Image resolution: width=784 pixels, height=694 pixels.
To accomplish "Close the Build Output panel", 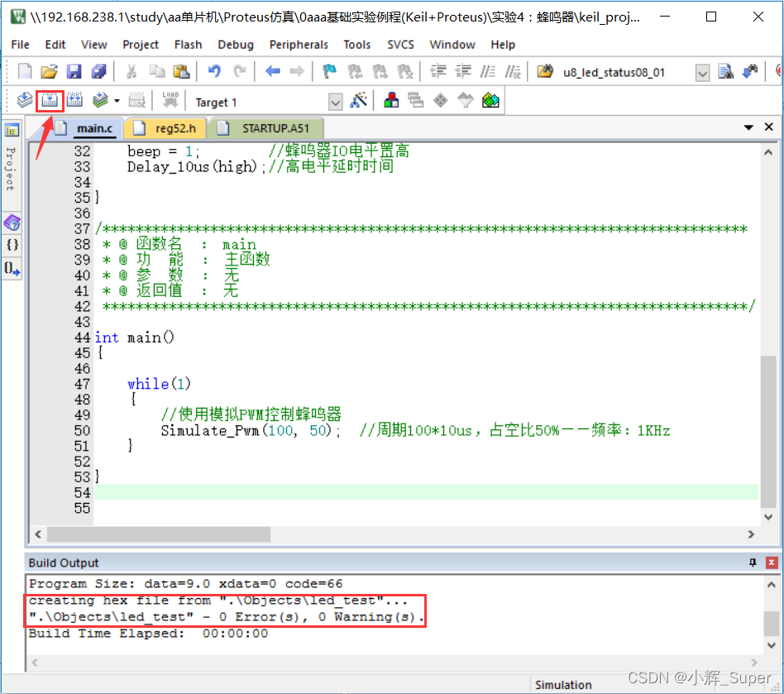I will (772, 562).
